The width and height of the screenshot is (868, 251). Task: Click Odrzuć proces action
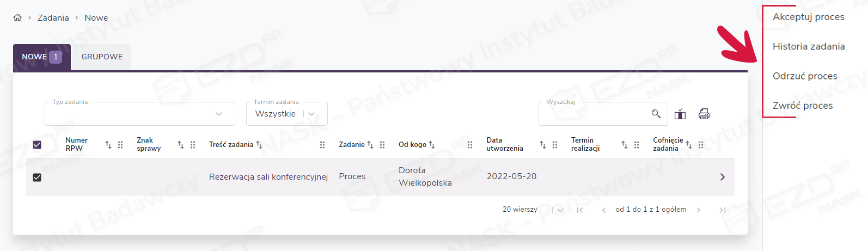[805, 76]
